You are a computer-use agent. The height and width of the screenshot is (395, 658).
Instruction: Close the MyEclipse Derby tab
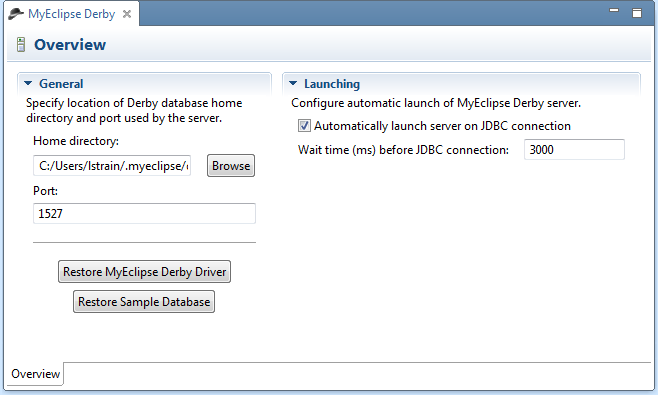point(127,14)
